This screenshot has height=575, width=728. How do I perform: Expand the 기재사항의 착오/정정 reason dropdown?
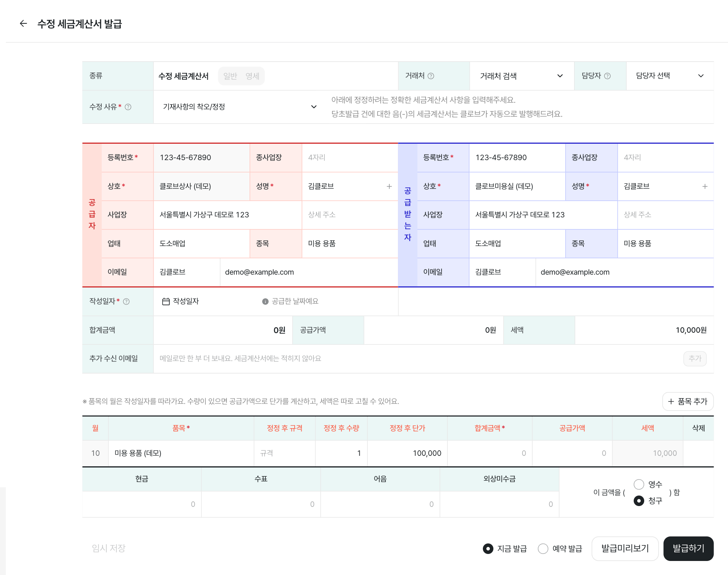240,107
